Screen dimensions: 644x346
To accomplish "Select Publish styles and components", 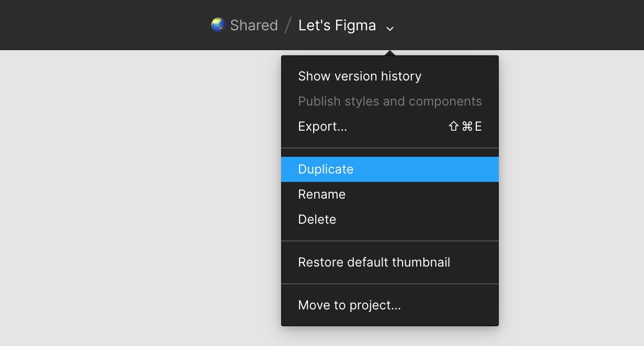I will pos(389,101).
